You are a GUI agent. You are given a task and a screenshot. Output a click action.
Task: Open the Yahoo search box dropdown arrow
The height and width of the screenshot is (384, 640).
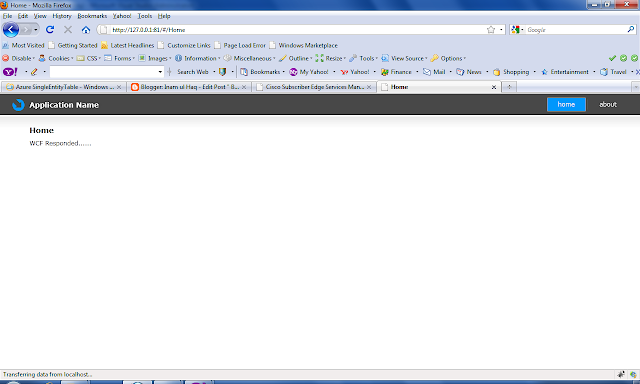pyautogui.click(x=160, y=72)
